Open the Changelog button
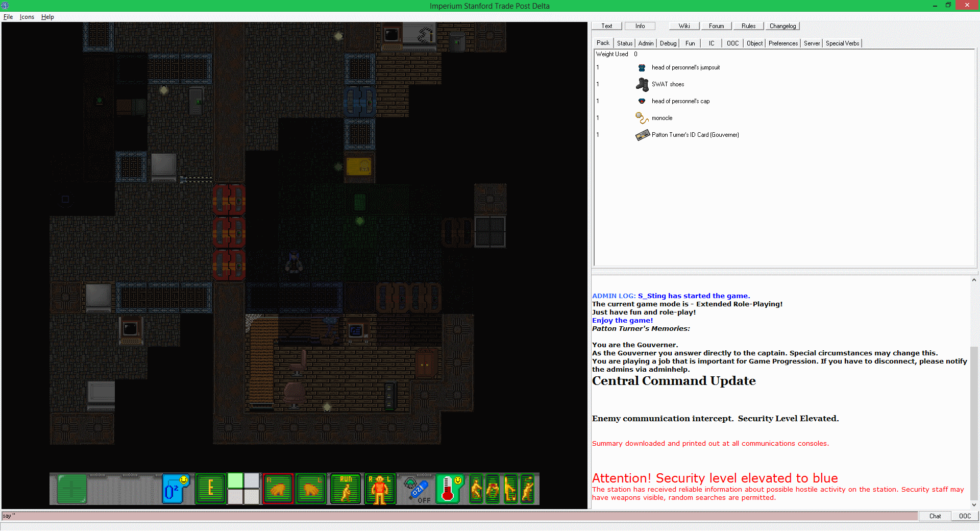The width and height of the screenshot is (980, 531). click(782, 26)
